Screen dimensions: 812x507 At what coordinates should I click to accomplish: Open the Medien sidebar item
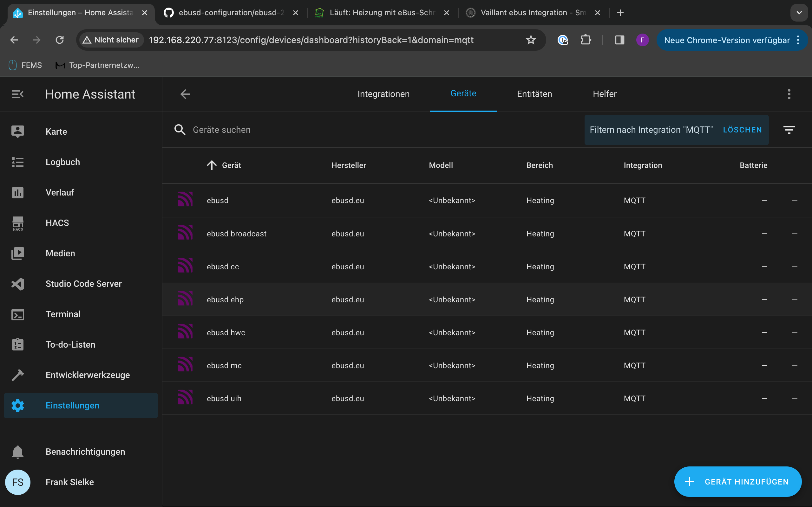tap(60, 253)
